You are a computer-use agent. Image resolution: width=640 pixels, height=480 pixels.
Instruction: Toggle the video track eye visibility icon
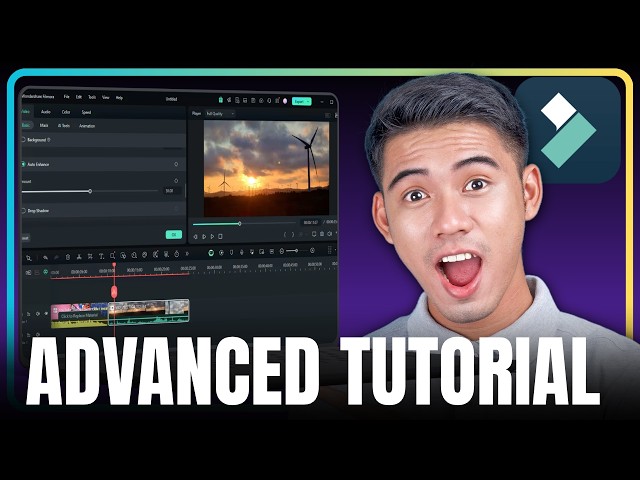pyautogui.click(x=46, y=313)
